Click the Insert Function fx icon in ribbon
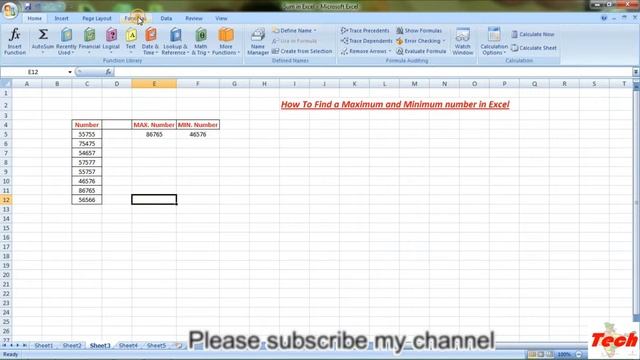The image size is (640, 360). tap(15, 41)
